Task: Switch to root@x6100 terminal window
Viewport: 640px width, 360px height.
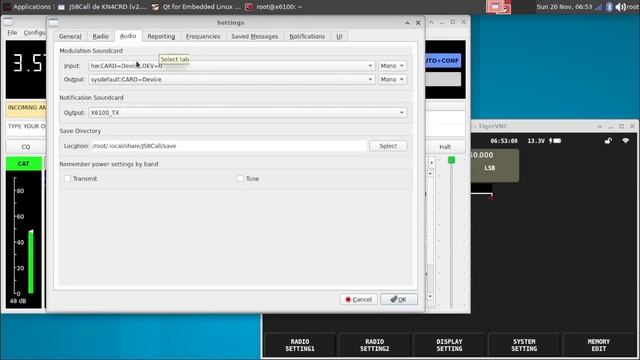Action: click(274, 7)
